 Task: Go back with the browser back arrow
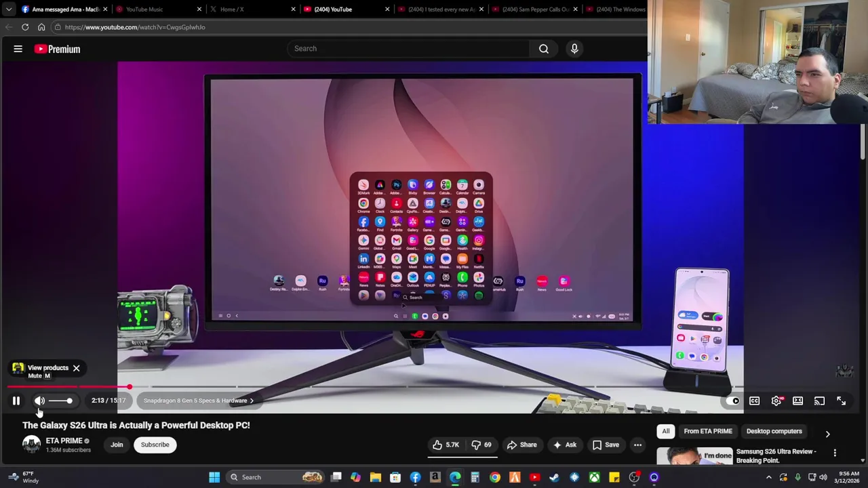[9, 27]
